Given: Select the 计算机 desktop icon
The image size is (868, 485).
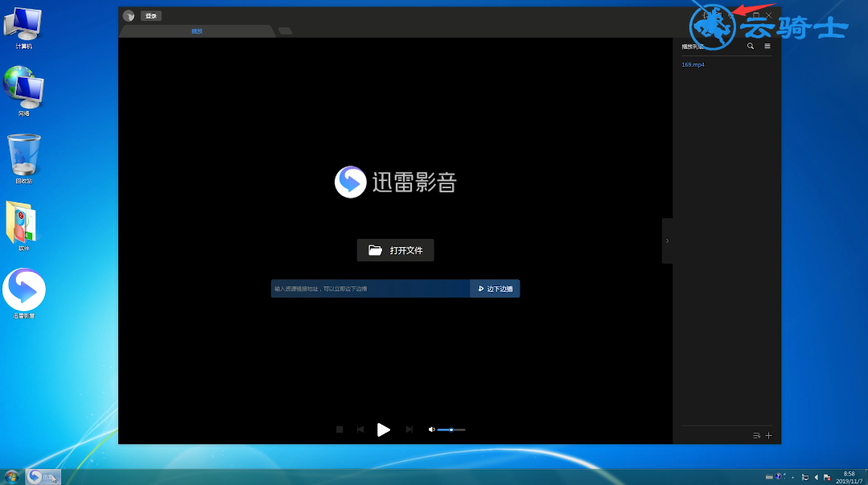Looking at the screenshot, I should click(24, 29).
